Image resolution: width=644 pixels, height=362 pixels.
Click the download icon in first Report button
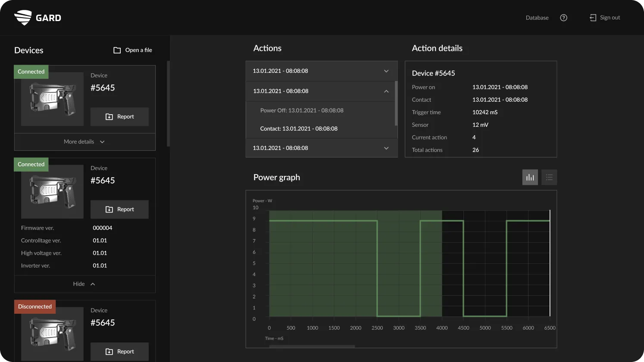point(109,117)
